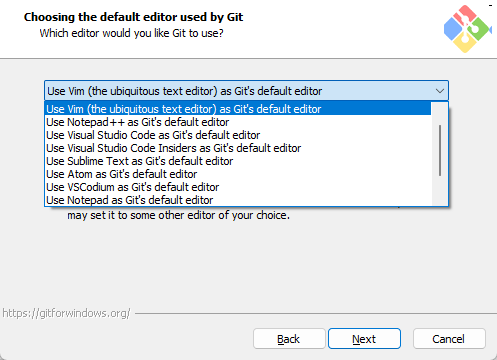Image resolution: width=497 pixels, height=360 pixels.
Task: Select Visual Studio Code Insiders option
Action: (x=238, y=148)
